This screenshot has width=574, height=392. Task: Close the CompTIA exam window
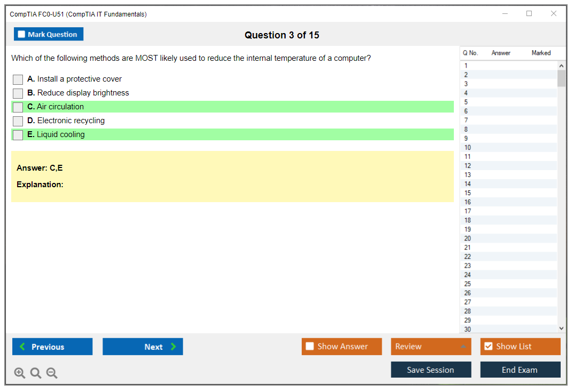[554, 14]
